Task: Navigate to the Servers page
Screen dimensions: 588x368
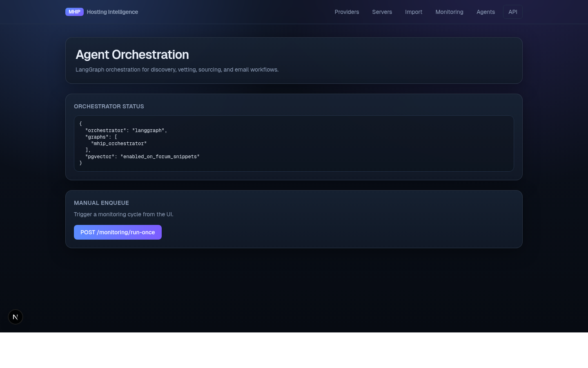Action: point(382,12)
